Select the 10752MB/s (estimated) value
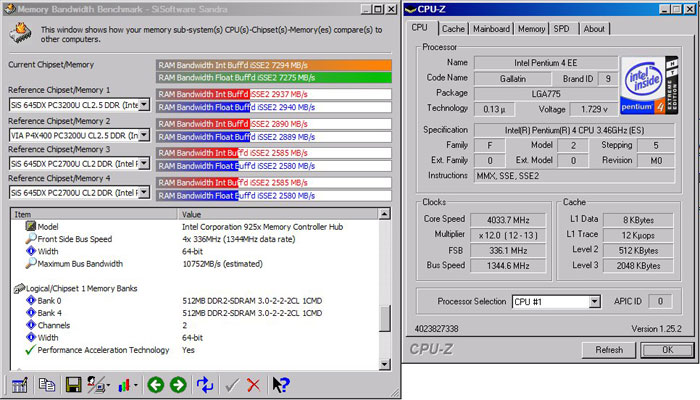Viewport: 700px width, 400px height. 222,264
